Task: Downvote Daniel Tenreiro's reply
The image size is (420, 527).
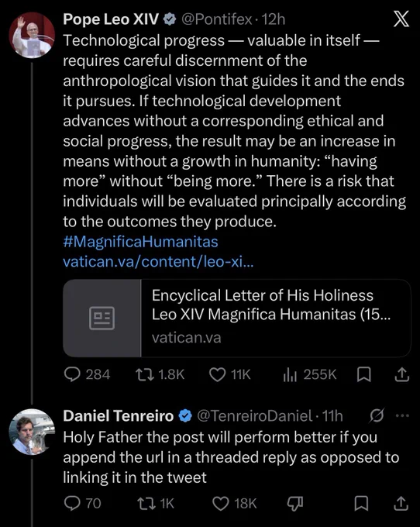Action: tap(295, 504)
